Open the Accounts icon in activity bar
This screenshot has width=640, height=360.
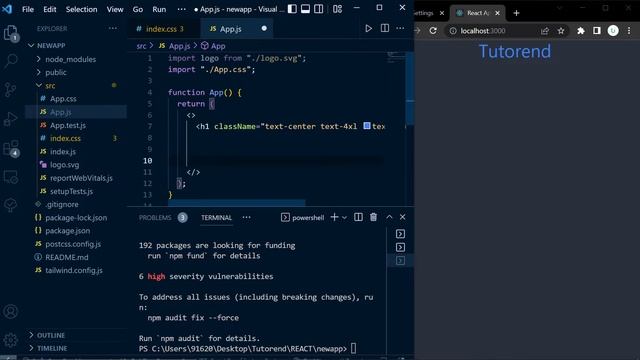(11, 311)
